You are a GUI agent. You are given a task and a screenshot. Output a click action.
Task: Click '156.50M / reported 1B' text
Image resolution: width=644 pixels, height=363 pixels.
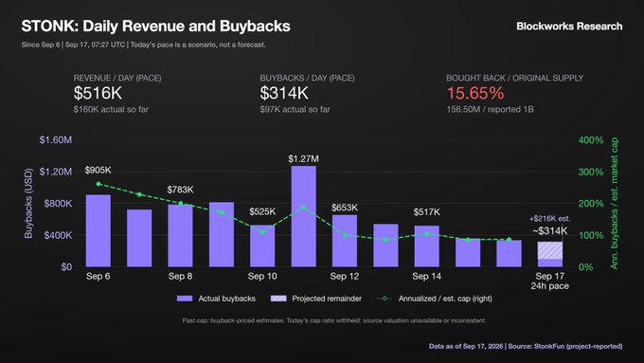click(490, 109)
